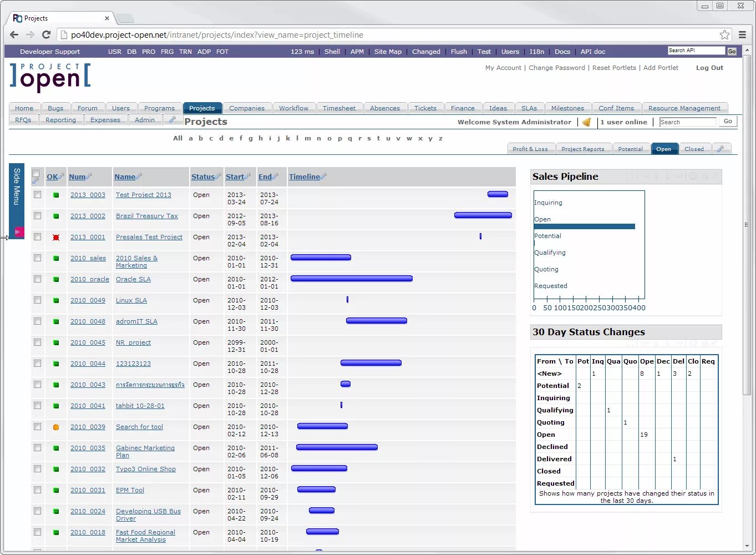Click the wrench icon after the Closed tab
Screen dimensions: 756x555
pos(720,149)
